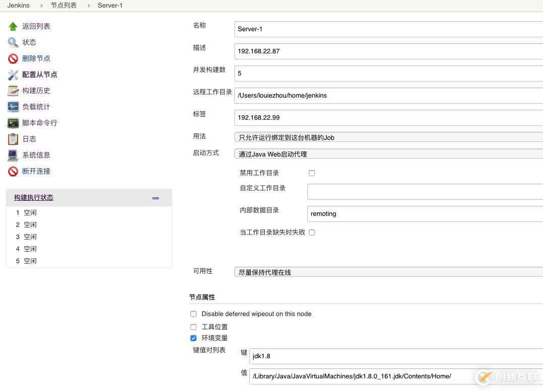
Task: Click the 标签 field with 192.168.22.99
Action: tap(388, 118)
